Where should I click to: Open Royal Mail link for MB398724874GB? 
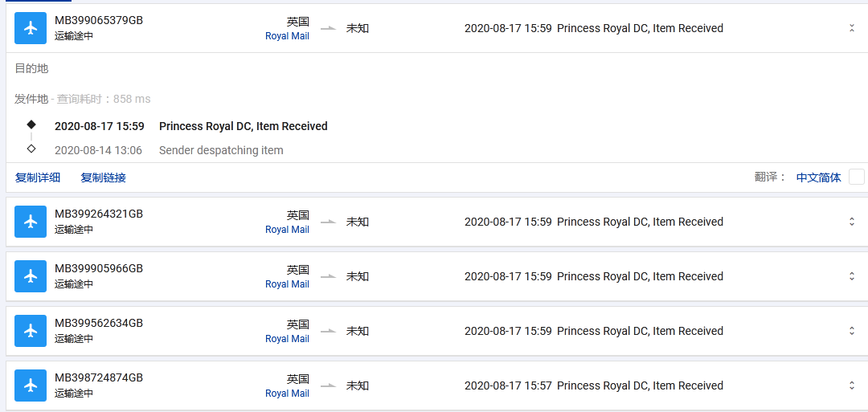(287, 394)
